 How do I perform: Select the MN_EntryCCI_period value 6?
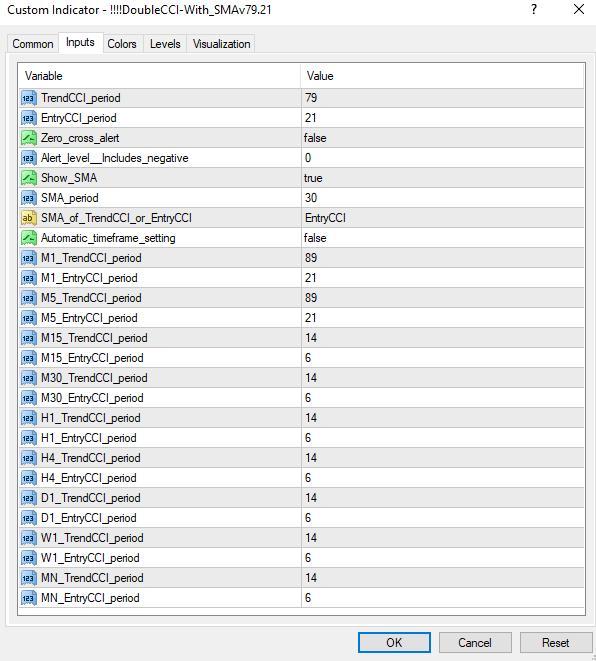click(x=308, y=598)
